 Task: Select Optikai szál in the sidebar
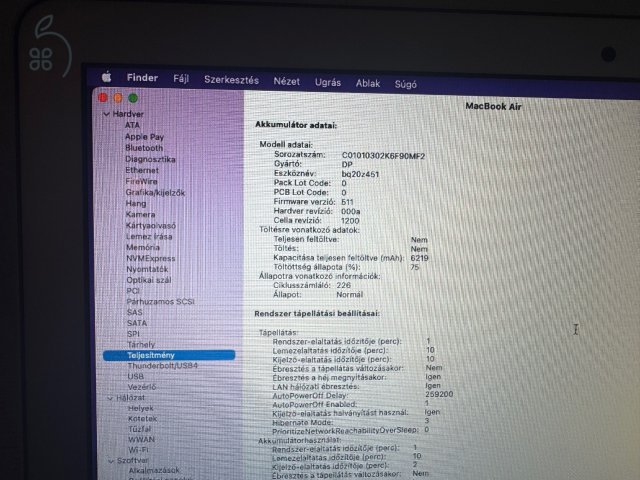click(x=149, y=280)
